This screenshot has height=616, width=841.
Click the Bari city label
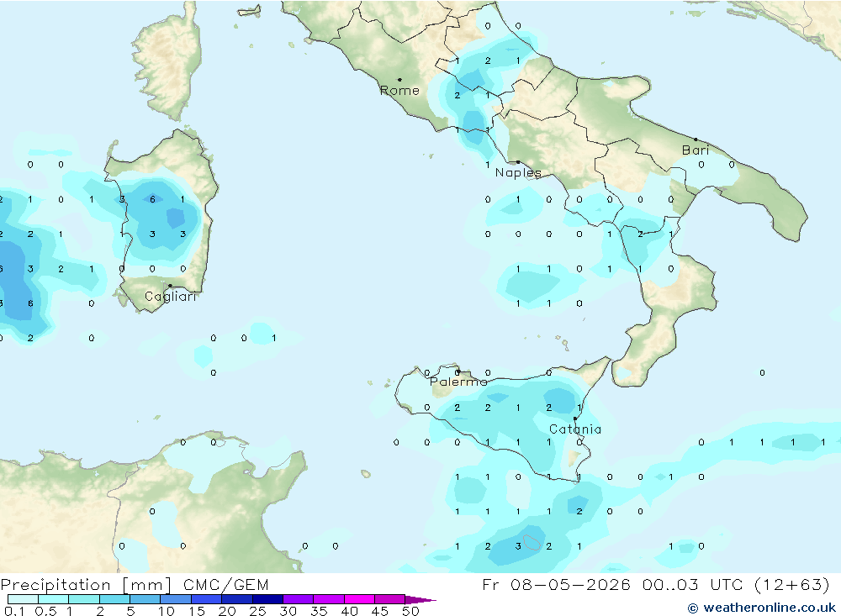pos(696,150)
